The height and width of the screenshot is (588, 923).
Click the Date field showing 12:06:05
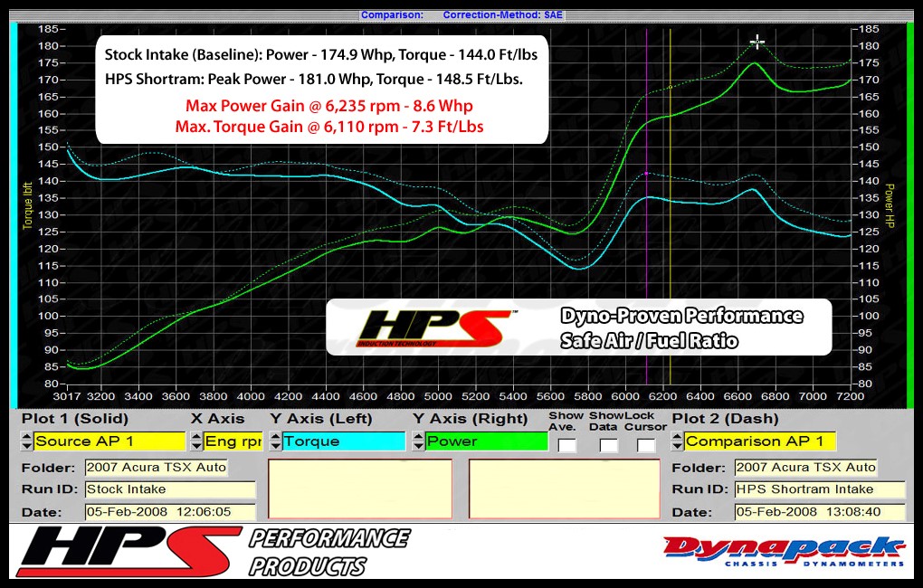pos(171,512)
